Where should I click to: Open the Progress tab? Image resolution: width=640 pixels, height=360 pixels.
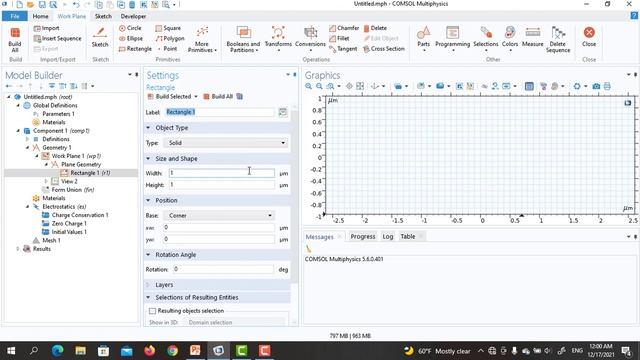tap(362, 237)
